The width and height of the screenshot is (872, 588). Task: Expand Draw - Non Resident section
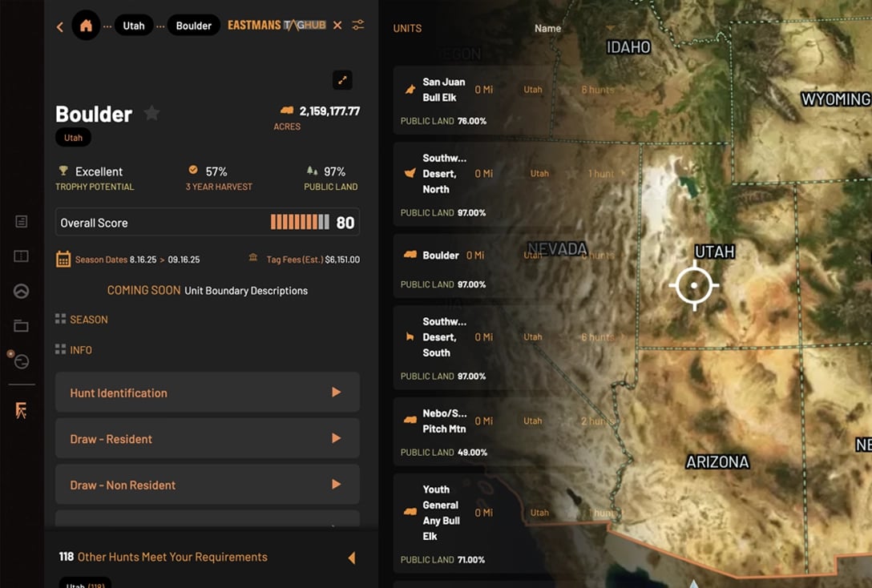tap(208, 485)
